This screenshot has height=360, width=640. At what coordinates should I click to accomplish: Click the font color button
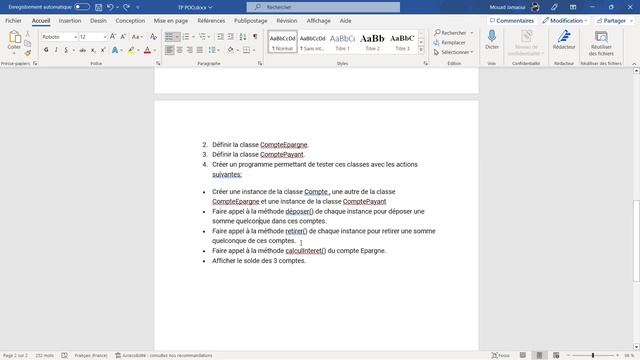(147, 50)
